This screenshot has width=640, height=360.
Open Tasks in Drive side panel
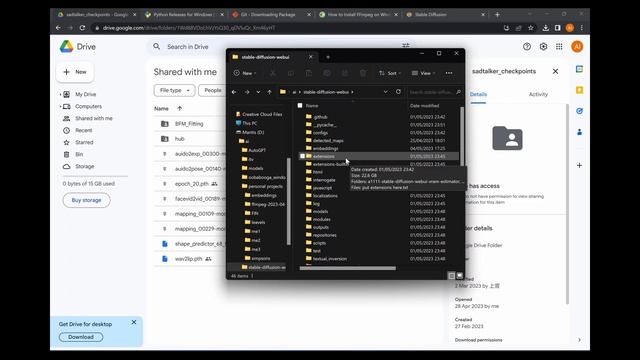tap(579, 111)
